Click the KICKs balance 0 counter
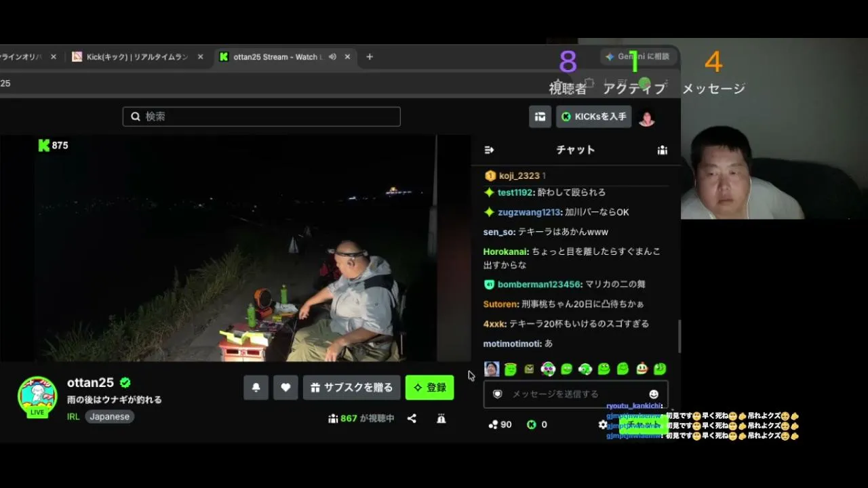This screenshot has height=488, width=868. click(537, 424)
